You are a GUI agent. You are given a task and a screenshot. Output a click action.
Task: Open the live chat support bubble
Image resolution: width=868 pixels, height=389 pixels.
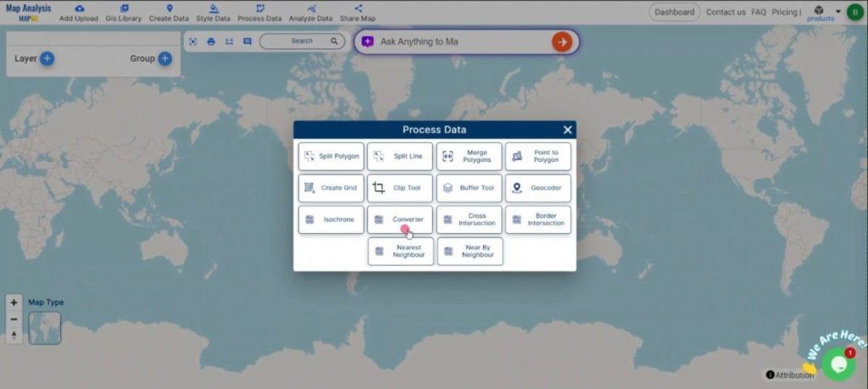[837, 364]
